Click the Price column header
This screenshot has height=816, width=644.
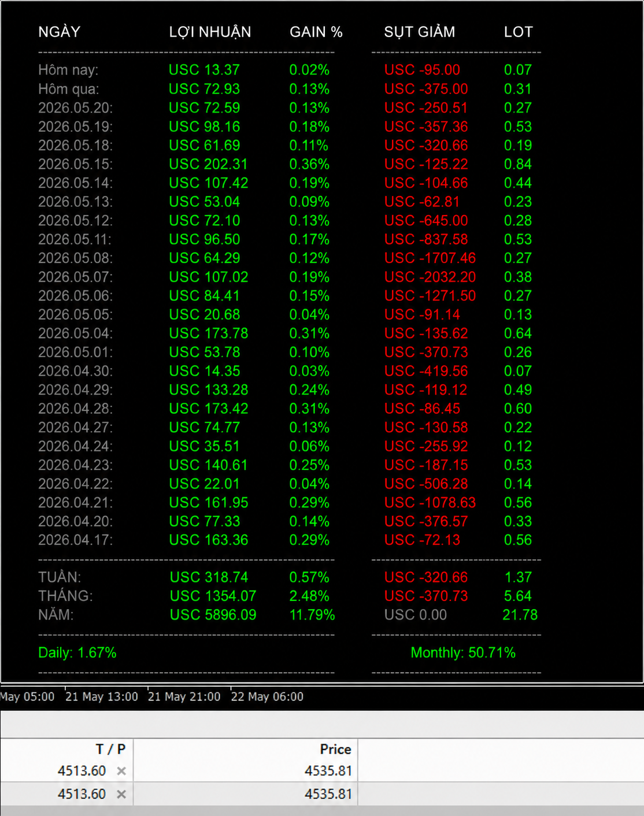point(335,749)
